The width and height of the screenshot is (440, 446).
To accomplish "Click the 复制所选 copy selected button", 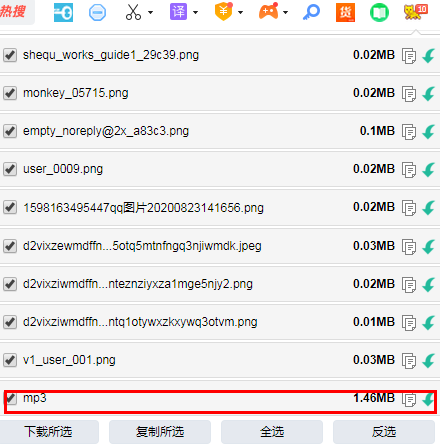I will [x=160, y=432].
